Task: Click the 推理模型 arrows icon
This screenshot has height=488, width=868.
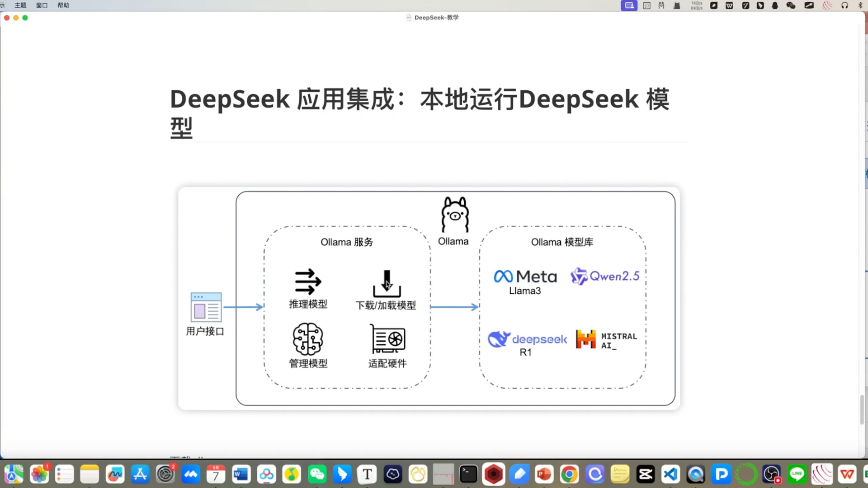Action: pyautogui.click(x=308, y=282)
